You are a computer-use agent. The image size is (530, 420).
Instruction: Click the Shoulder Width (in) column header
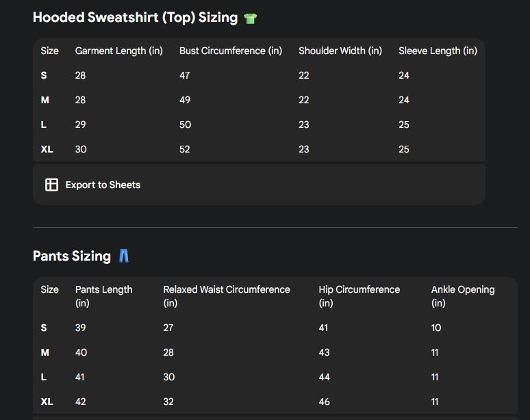[340, 51]
